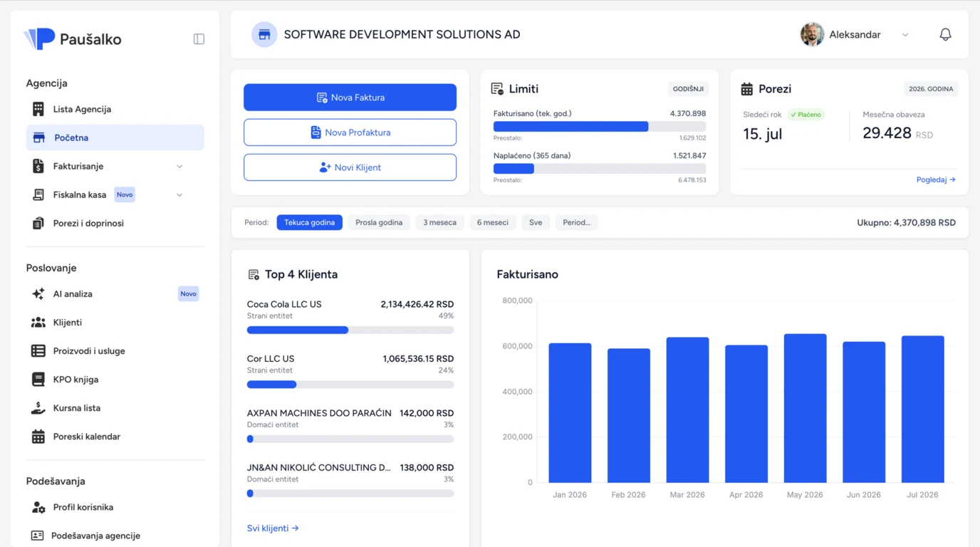
Task: Open Klijenti people icon
Action: [x=38, y=323]
